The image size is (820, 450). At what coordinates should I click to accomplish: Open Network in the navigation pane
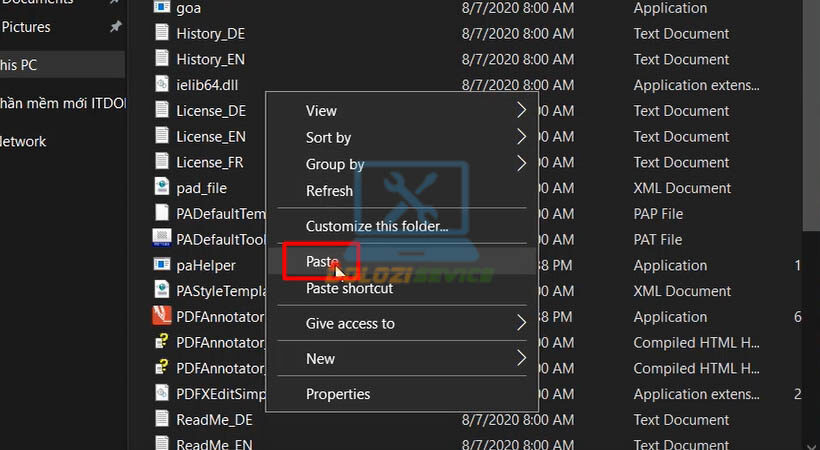pyautogui.click(x=23, y=141)
